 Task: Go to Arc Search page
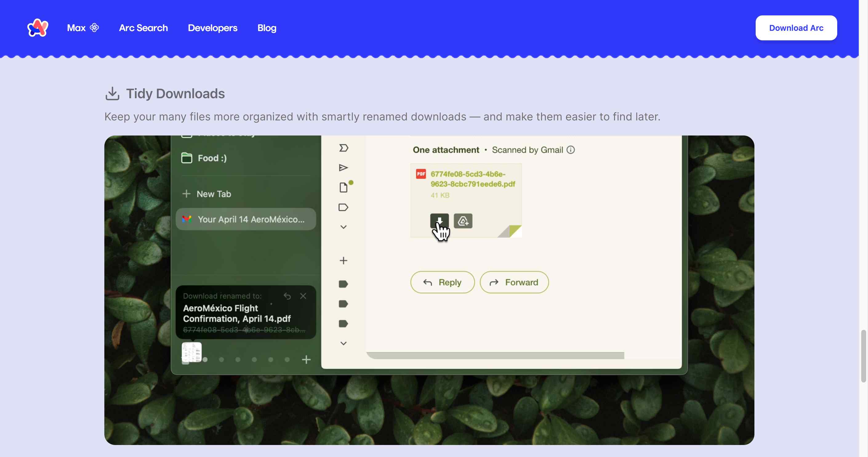click(x=143, y=28)
